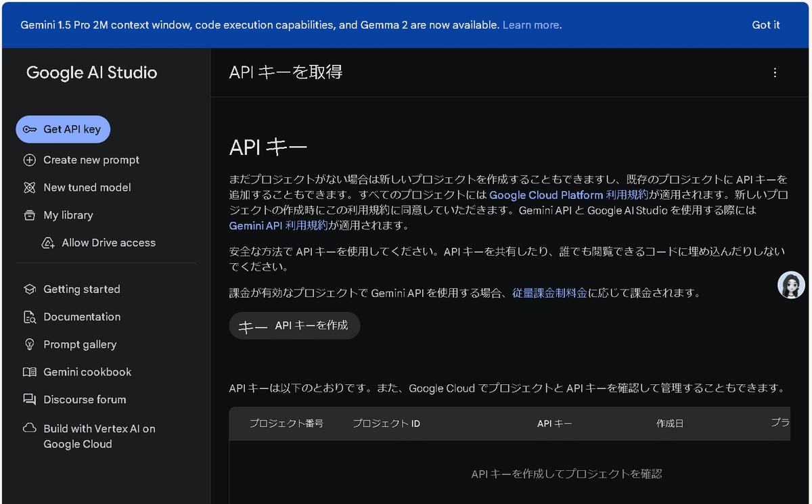This screenshot has height=504, width=812.
Task: Click the Drive icon beside Allow Drive access
Action: [48, 243]
